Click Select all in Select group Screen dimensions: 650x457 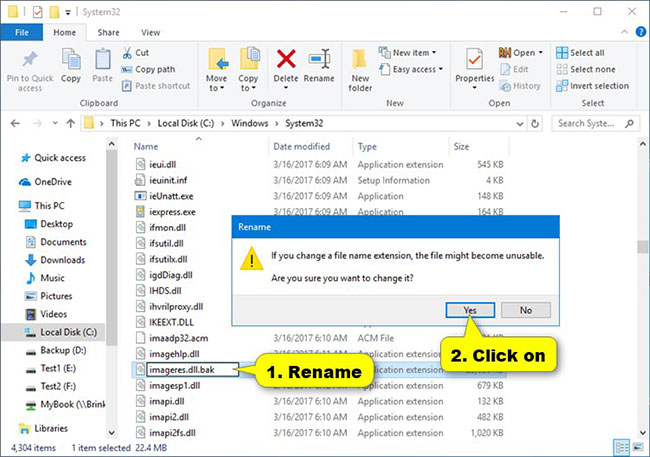click(x=585, y=53)
